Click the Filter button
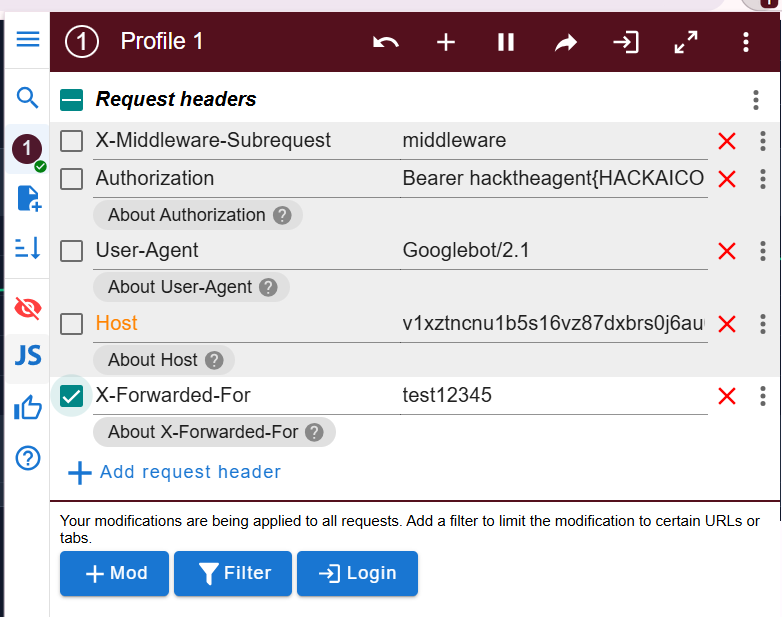 (233, 574)
